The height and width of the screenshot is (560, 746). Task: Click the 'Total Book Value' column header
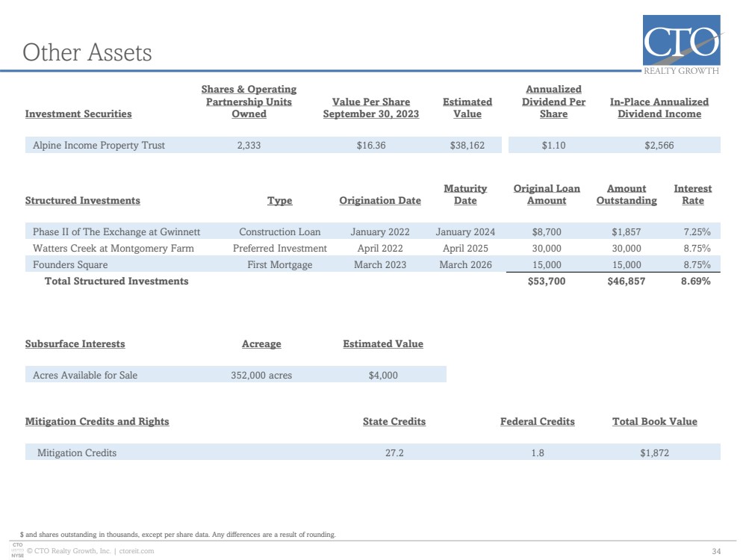(655, 421)
